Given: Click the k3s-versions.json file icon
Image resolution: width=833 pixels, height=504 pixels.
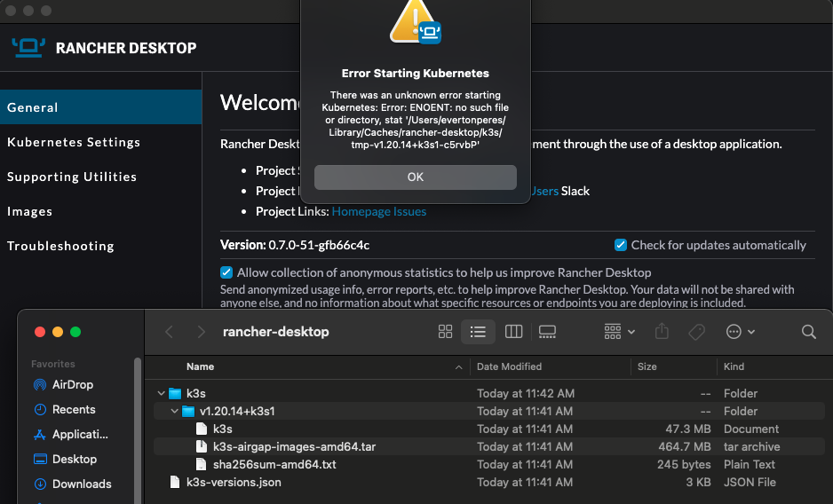Looking at the screenshot, I should click(x=175, y=482).
